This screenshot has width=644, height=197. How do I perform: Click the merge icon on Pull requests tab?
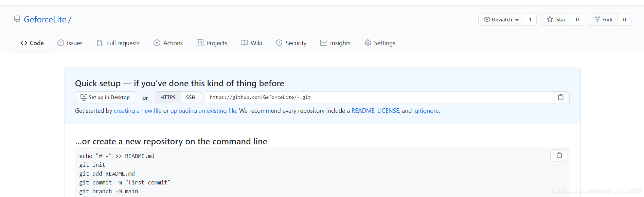100,43
